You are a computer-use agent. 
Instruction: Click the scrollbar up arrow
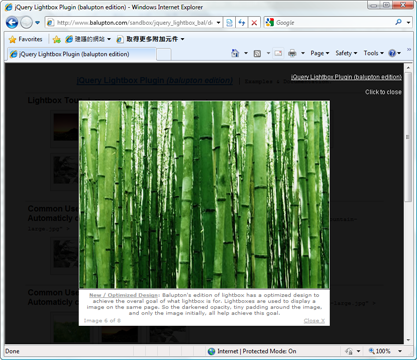[408, 68]
